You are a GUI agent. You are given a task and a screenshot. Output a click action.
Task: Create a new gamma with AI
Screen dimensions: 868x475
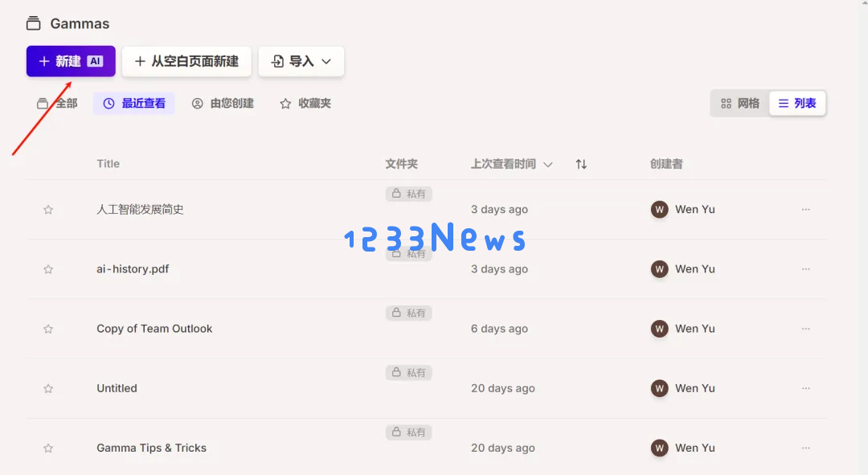[71, 61]
